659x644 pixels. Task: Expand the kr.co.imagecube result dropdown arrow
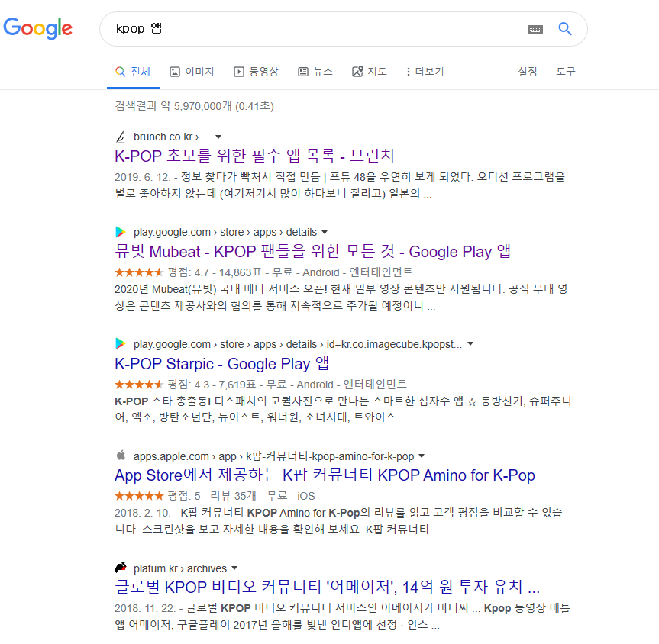tap(470, 343)
